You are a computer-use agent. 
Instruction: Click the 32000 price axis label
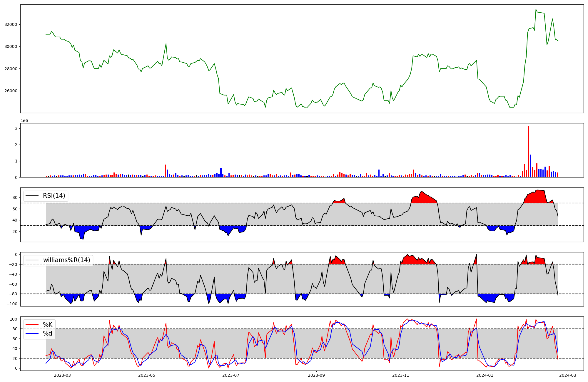[11, 24]
